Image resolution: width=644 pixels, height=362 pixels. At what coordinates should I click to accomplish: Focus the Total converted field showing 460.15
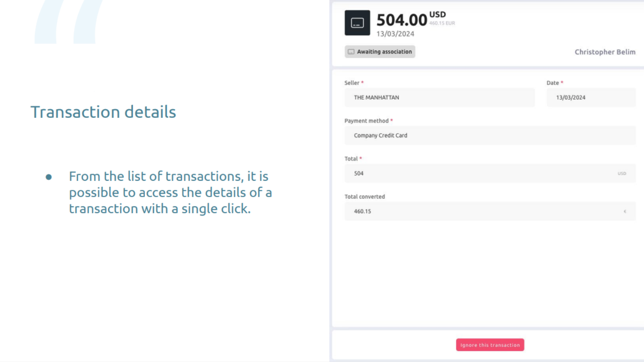click(490, 211)
